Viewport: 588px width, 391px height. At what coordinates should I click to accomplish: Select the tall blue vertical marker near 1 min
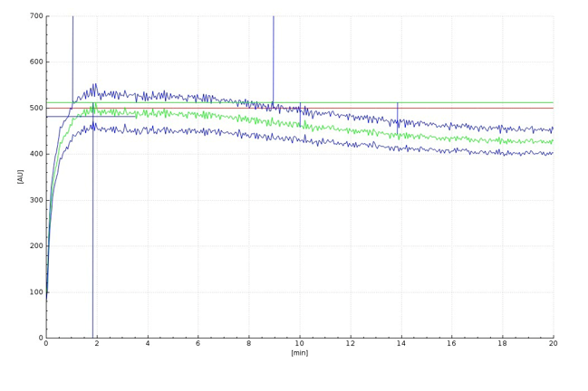pos(72,60)
